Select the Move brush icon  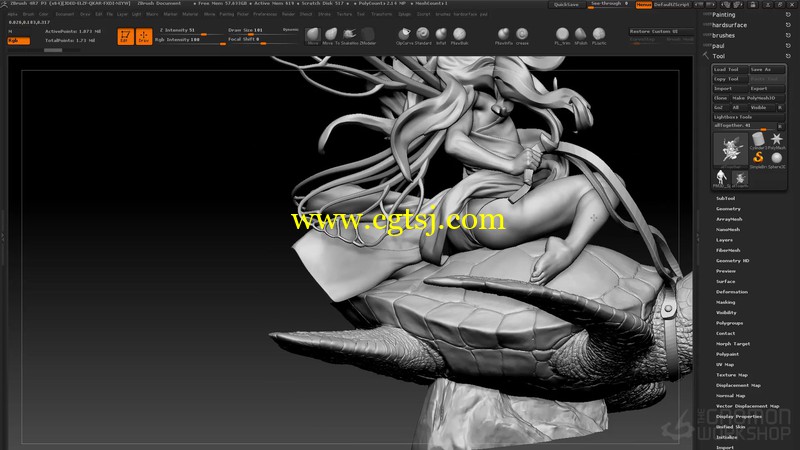(x=313, y=35)
